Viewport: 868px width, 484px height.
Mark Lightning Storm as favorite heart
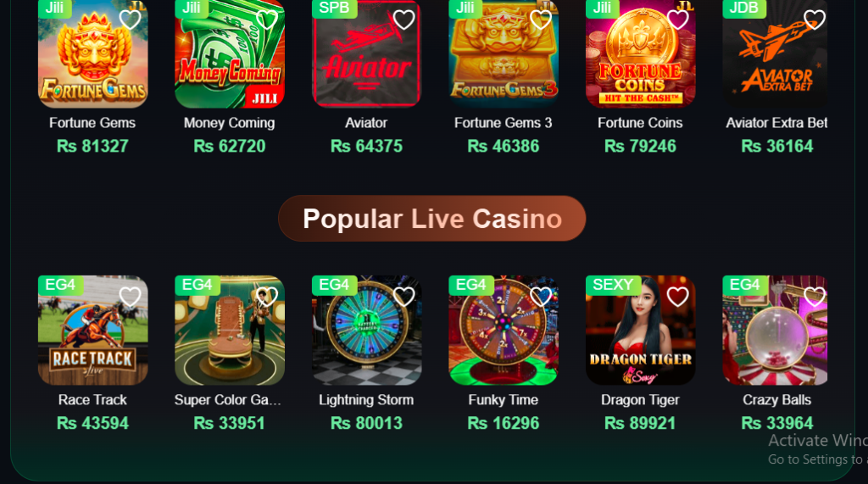[404, 297]
